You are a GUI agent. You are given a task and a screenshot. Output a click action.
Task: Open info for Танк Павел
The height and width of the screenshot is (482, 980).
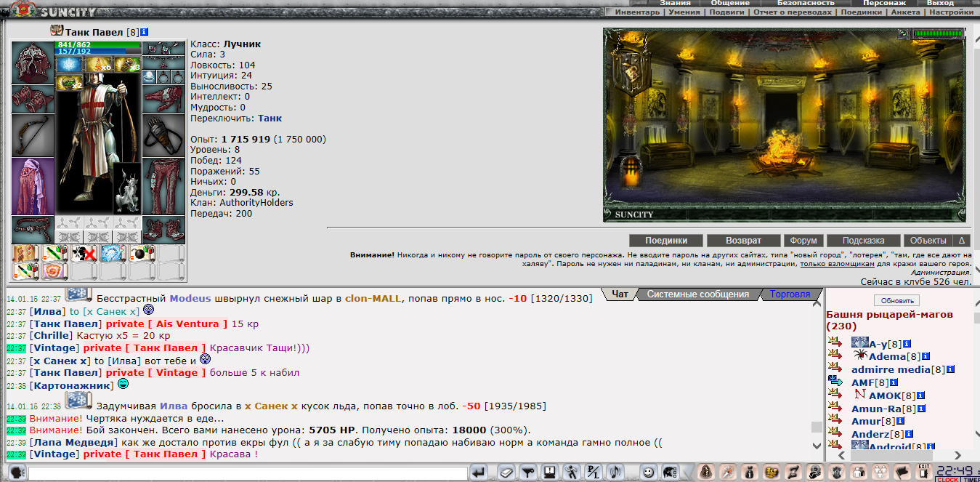[145, 32]
